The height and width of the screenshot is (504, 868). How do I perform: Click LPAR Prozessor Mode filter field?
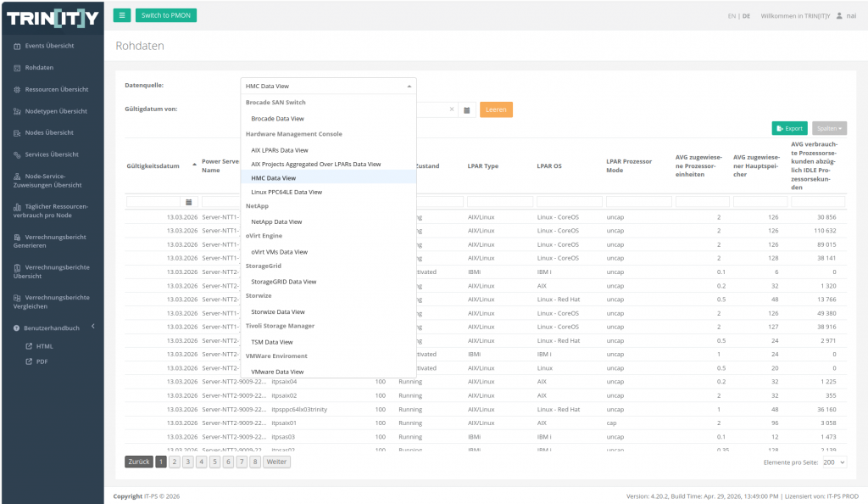pyautogui.click(x=639, y=202)
